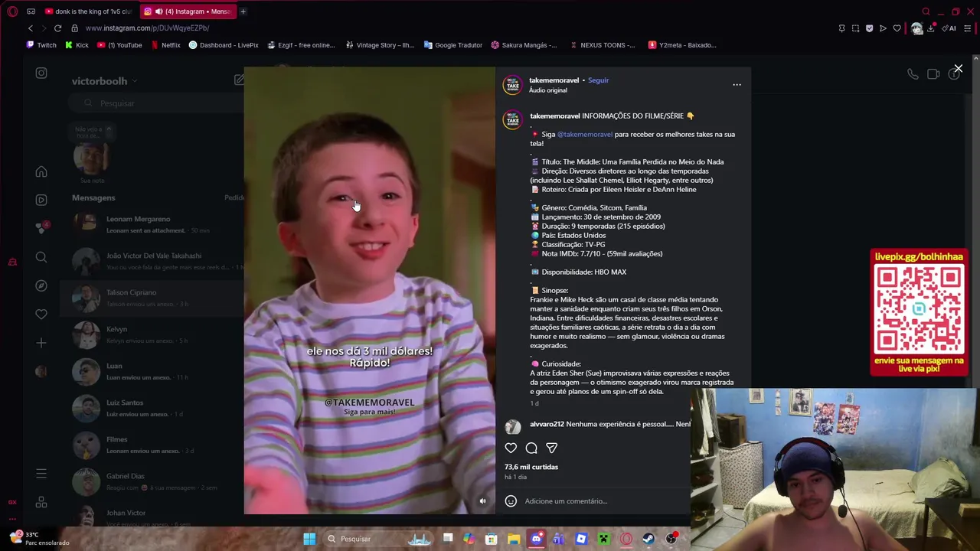Open Explore compass icon in sidebar
The image size is (980, 551).
tap(41, 285)
